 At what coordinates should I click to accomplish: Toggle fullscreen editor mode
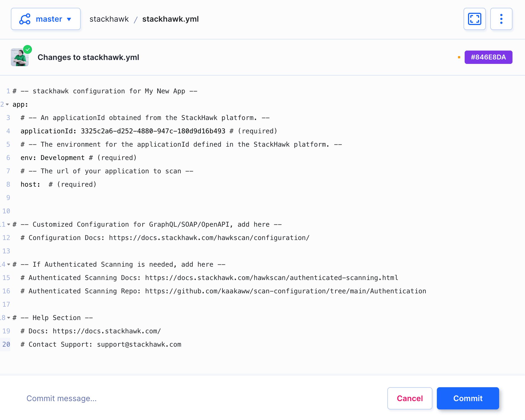(x=474, y=19)
